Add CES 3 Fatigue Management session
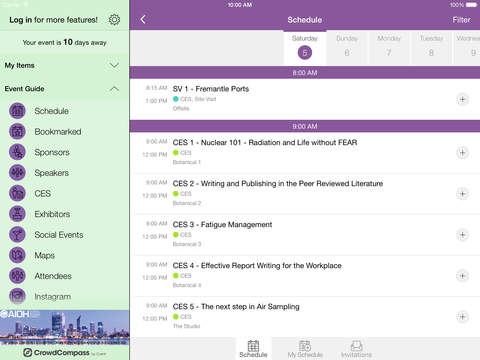480x360 pixels. tap(462, 235)
